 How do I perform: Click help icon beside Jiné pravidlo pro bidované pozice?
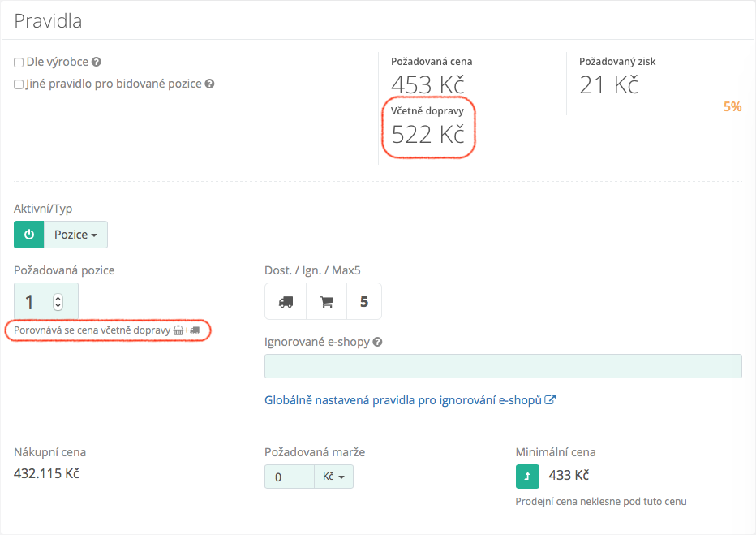click(x=209, y=84)
